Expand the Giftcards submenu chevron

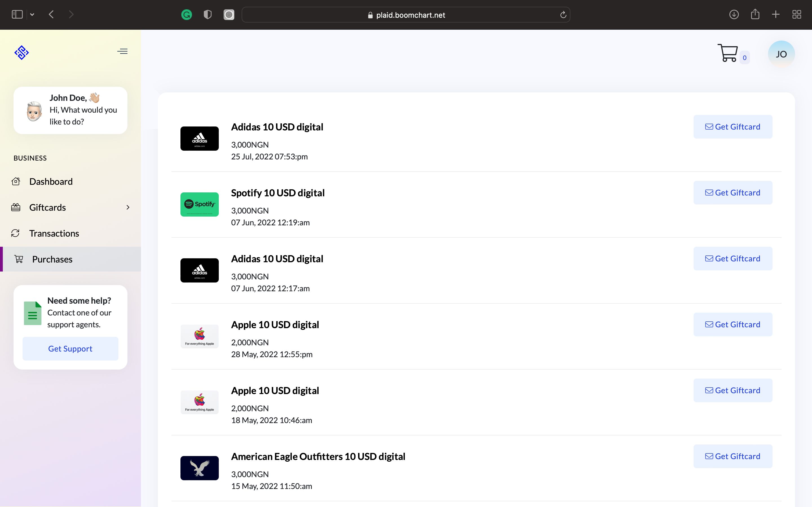128,207
